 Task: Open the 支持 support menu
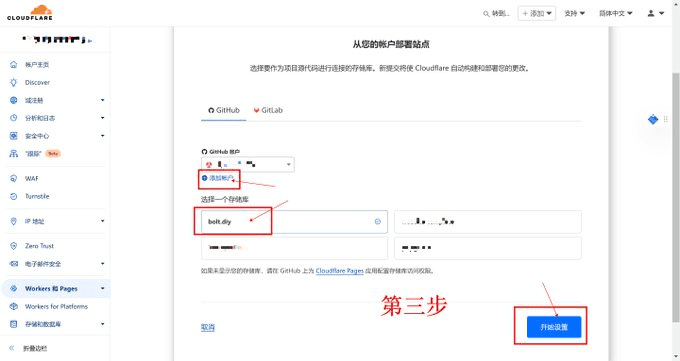tap(574, 13)
